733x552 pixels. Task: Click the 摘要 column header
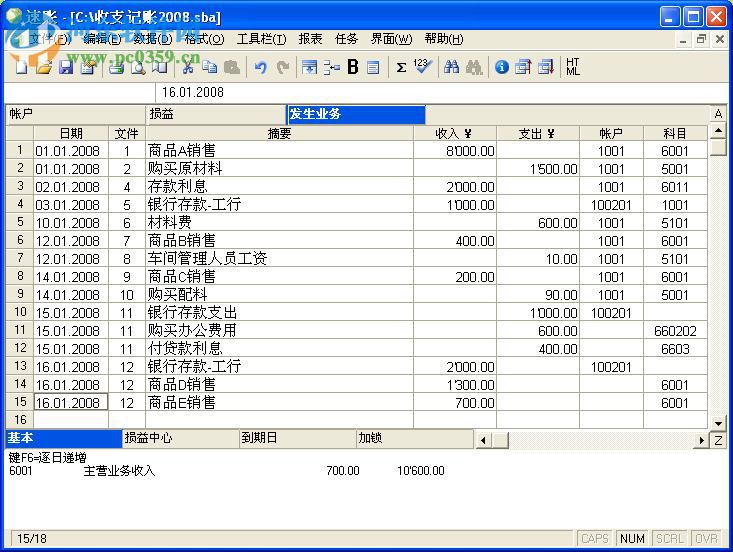point(280,134)
